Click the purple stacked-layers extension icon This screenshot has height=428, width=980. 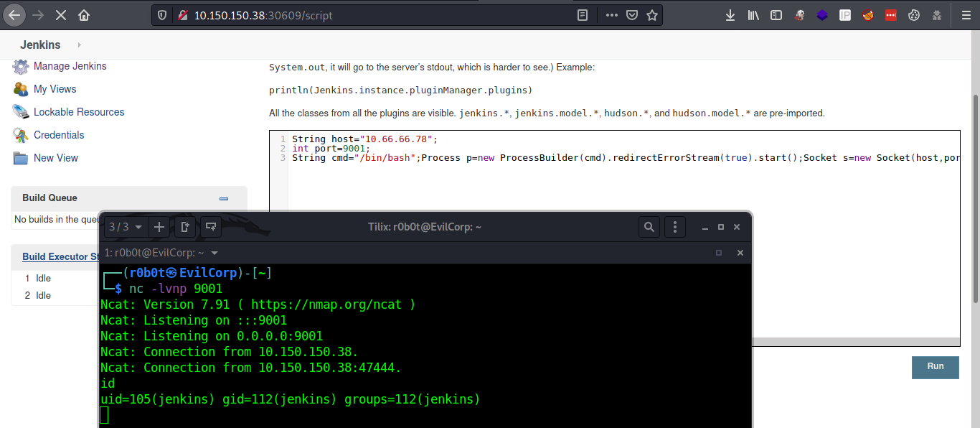823,15
